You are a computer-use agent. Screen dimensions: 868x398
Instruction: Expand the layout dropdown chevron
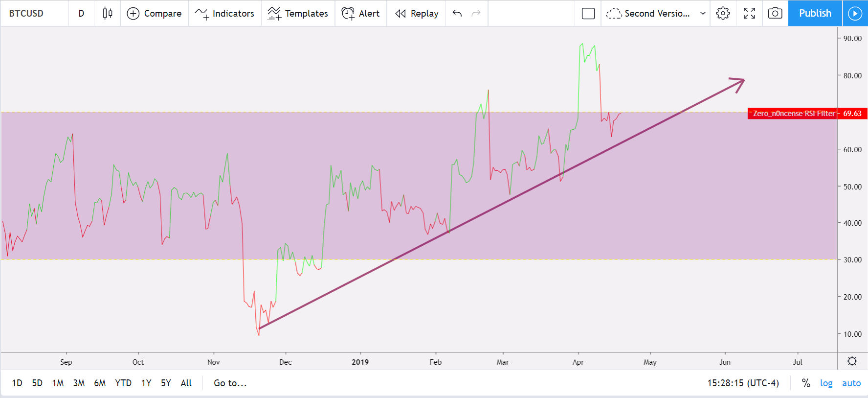[x=703, y=13]
